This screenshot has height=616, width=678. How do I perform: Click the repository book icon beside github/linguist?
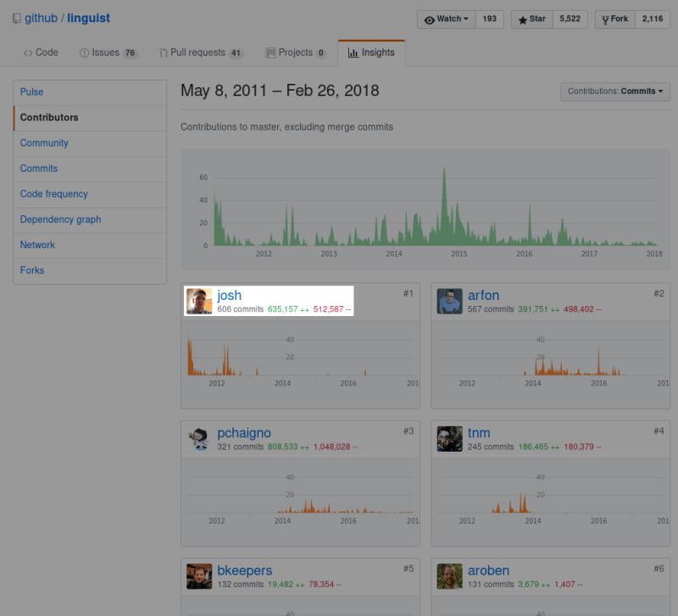click(15, 18)
